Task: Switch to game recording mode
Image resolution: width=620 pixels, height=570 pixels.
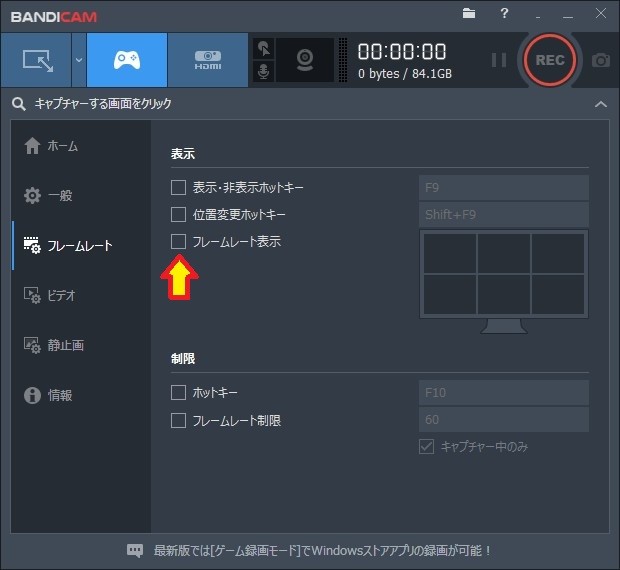Action: click(126, 60)
